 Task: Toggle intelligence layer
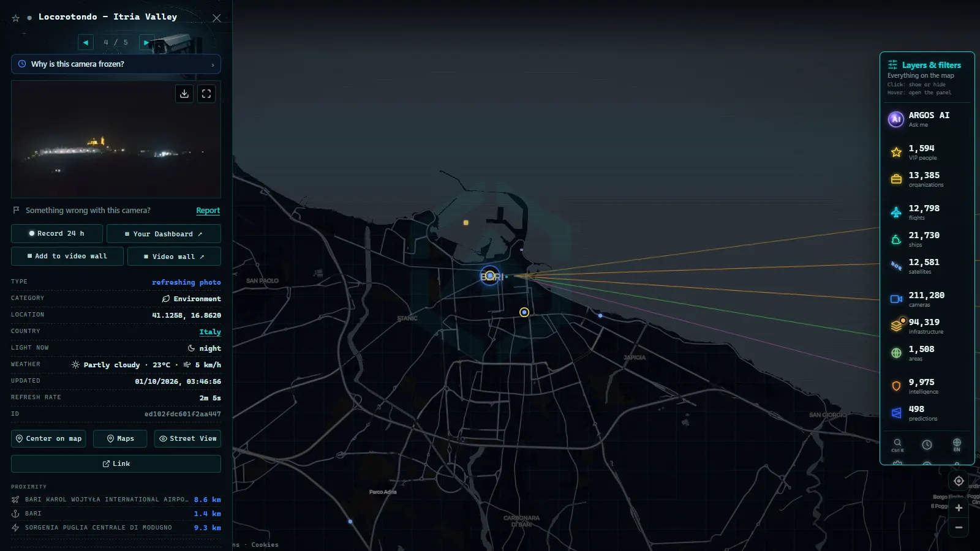[x=927, y=386]
